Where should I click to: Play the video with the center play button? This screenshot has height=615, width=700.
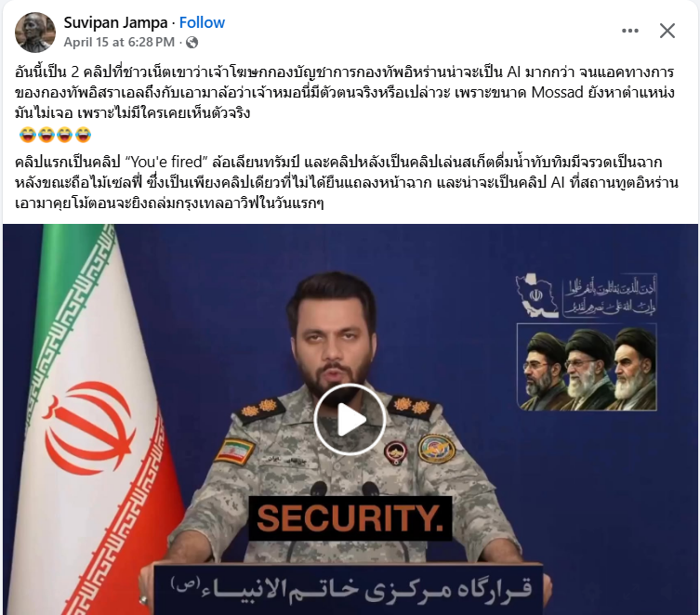coord(350,419)
